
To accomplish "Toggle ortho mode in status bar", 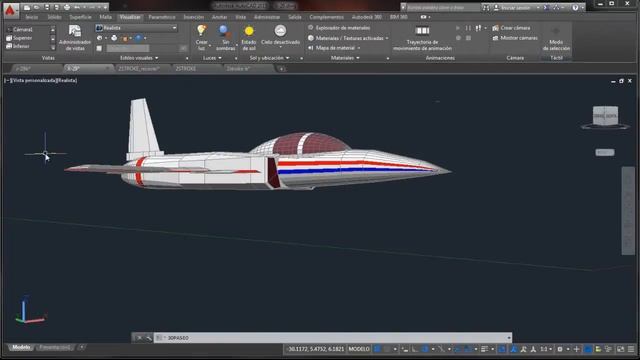I will pos(415,349).
